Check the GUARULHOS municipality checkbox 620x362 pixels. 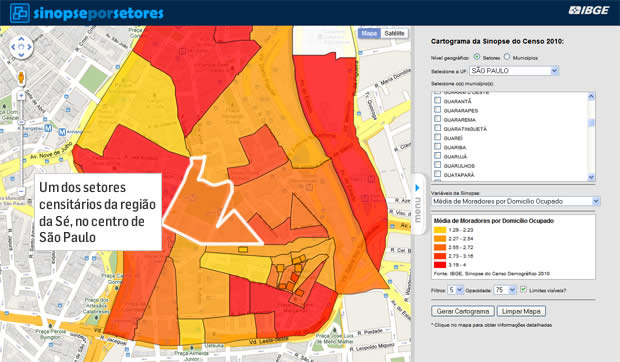pyautogui.click(x=437, y=165)
